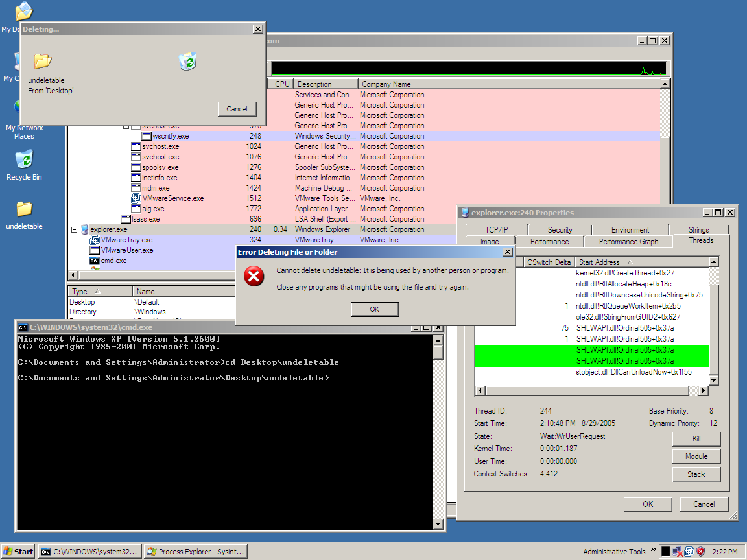Sort by Company Name column header

point(509,84)
